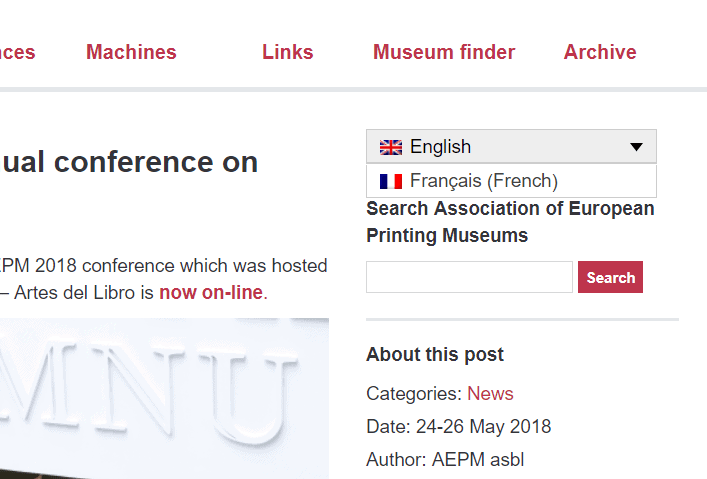707x479 pixels.
Task: Open the Machines menu item
Action: tap(131, 52)
